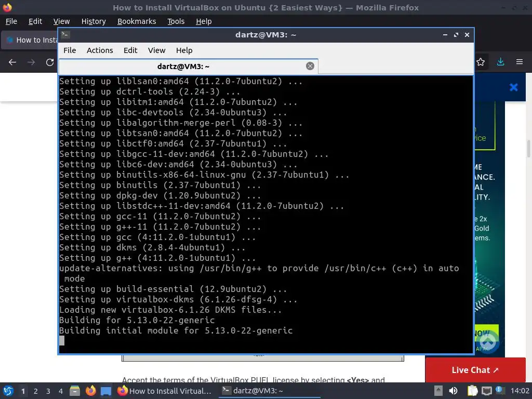Switch to workspace 3

48,391
